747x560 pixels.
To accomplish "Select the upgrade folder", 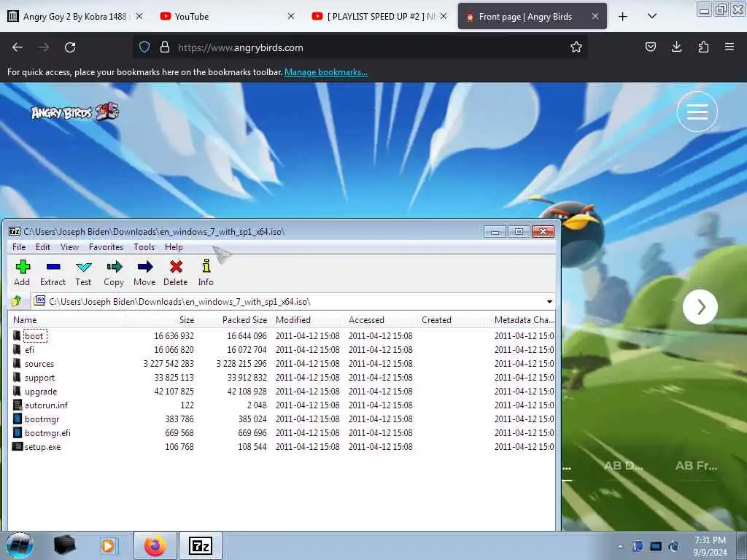I will click(x=41, y=392).
